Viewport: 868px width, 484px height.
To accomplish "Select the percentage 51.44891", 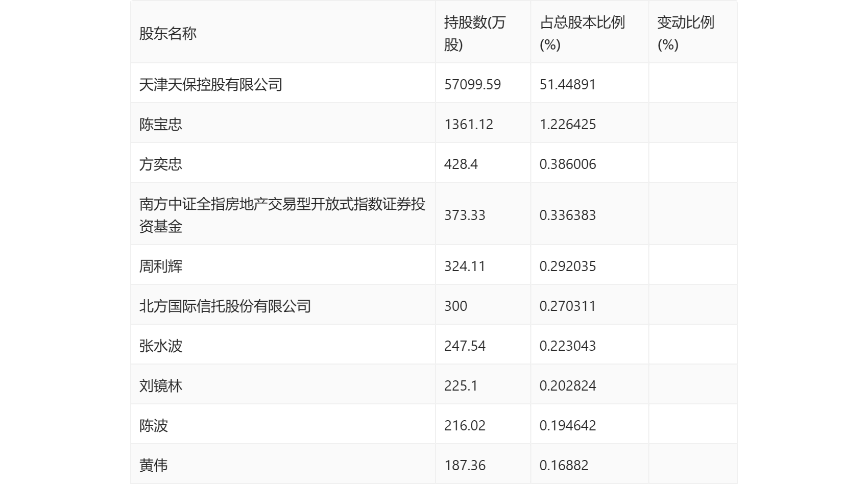I will [568, 85].
